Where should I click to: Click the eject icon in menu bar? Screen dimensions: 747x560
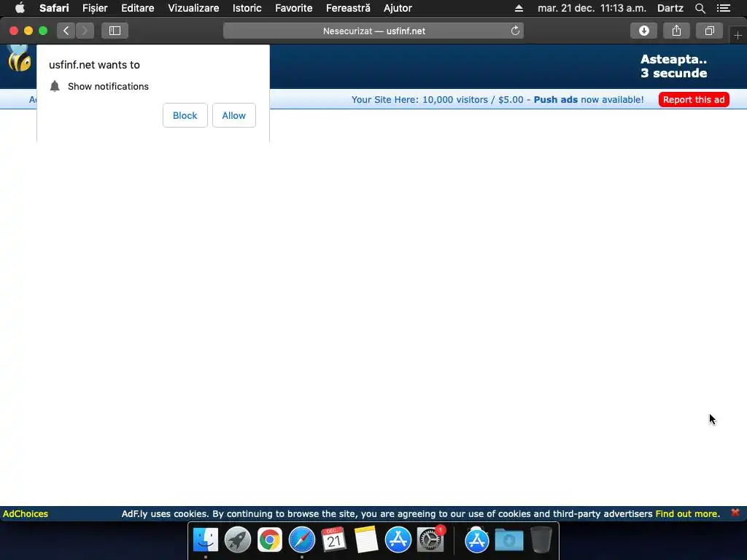pos(519,8)
